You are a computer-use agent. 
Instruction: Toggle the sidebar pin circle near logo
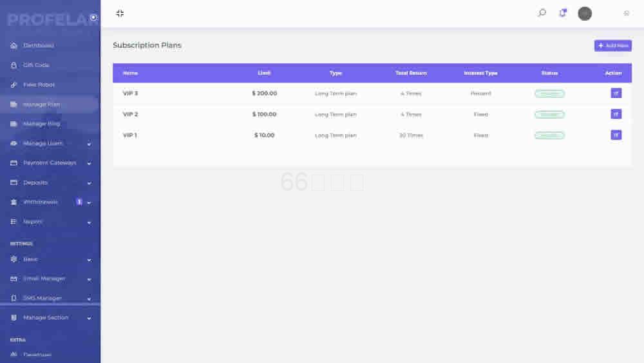(93, 17)
